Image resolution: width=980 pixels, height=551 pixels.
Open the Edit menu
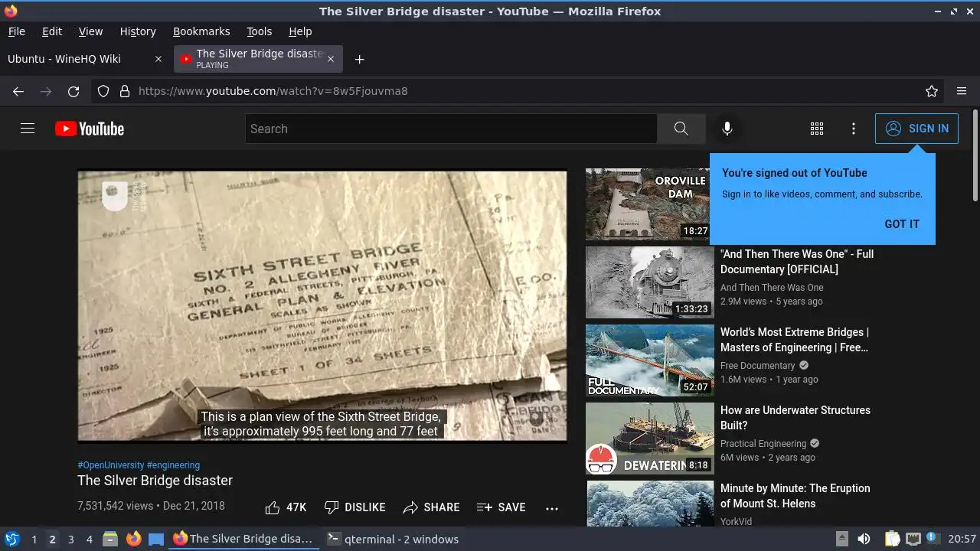point(52,31)
